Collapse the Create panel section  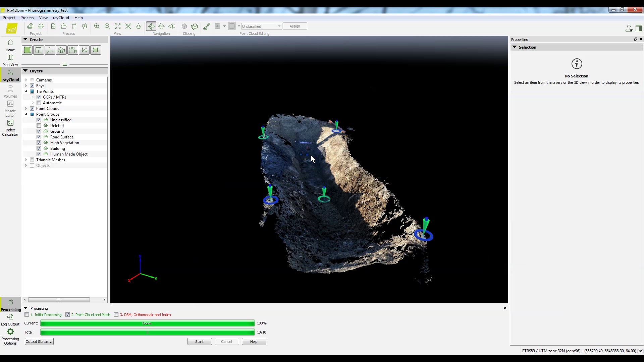point(25,40)
